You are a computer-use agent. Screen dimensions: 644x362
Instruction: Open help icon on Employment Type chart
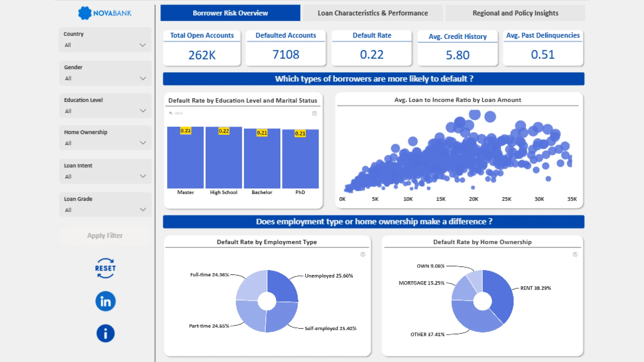363,254
